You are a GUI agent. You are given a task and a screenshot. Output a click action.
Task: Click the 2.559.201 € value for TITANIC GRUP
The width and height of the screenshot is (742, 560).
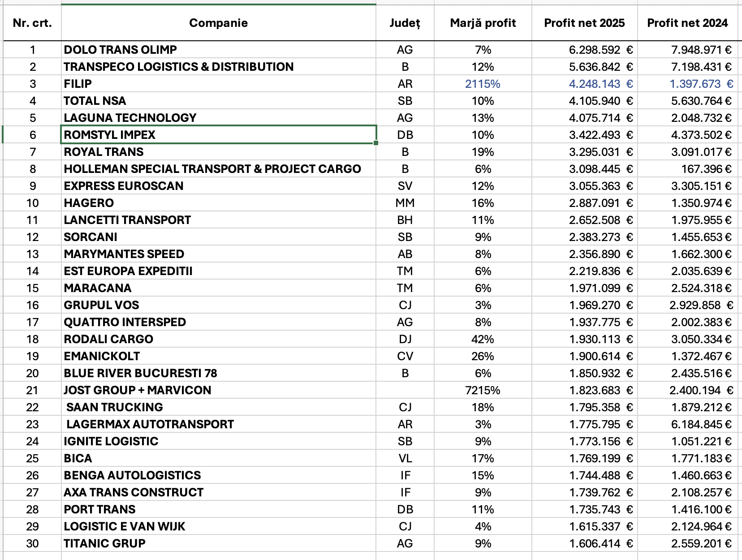(x=701, y=543)
